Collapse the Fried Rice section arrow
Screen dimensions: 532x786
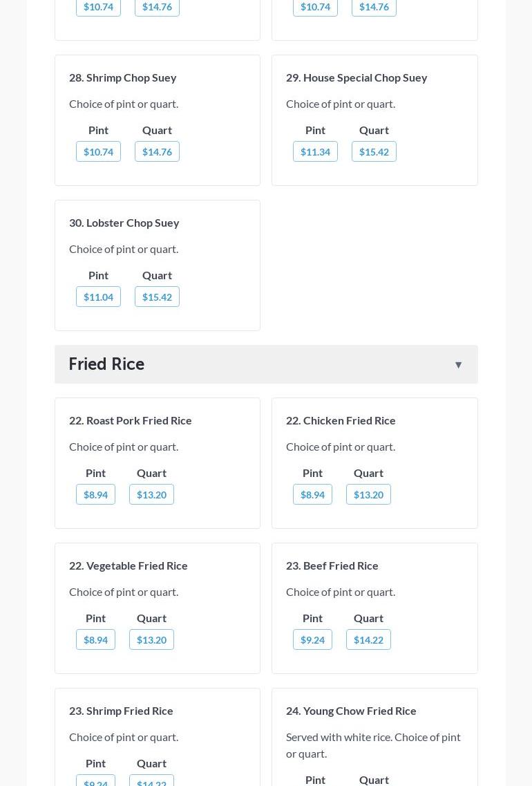pyautogui.click(x=458, y=364)
